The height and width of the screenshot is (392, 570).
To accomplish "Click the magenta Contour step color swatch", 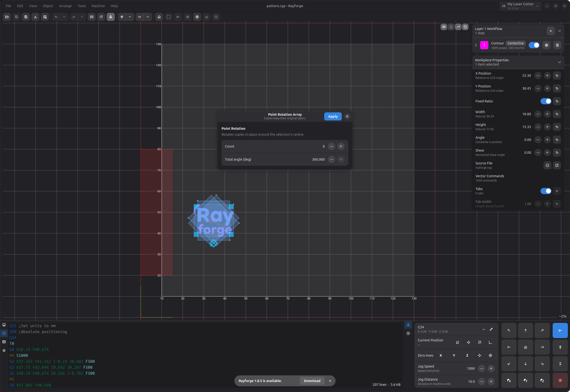I will pos(484,45).
